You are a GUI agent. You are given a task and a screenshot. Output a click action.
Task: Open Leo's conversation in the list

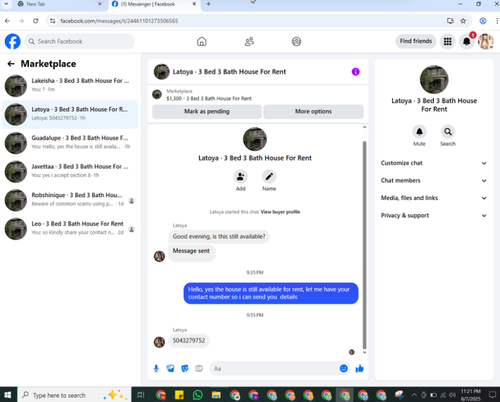pyautogui.click(x=70, y=229)
